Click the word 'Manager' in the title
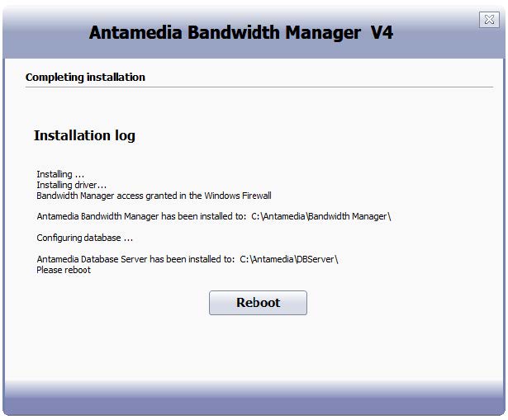 click(323, 33)
